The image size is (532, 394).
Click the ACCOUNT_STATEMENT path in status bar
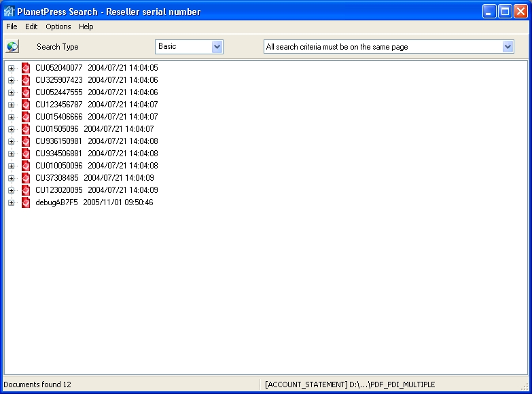350,384
